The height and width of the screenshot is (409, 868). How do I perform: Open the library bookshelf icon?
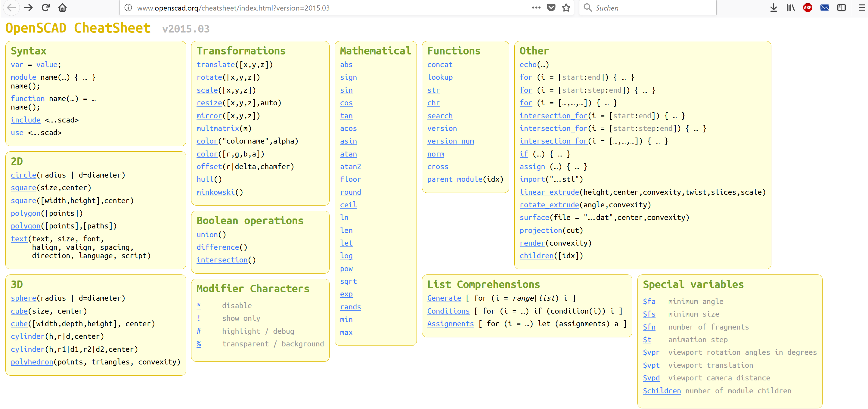coord(790,8)
